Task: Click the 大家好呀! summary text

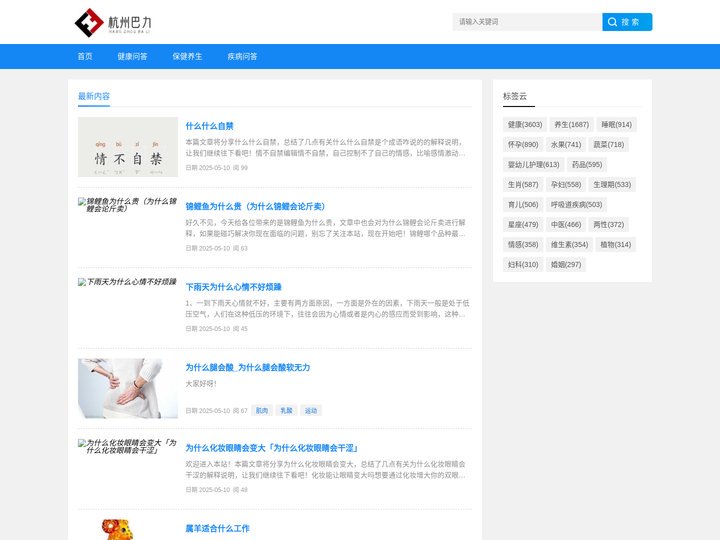Action: [201, 383]
